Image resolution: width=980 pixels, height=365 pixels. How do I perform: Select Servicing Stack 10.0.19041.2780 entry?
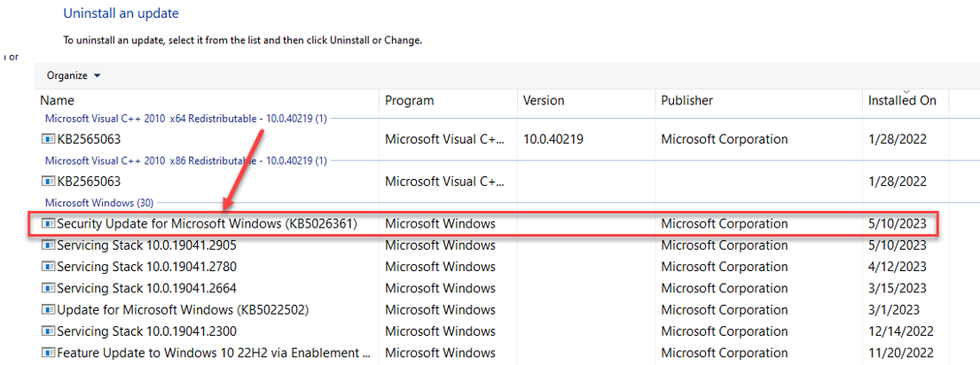coord(146,267)
